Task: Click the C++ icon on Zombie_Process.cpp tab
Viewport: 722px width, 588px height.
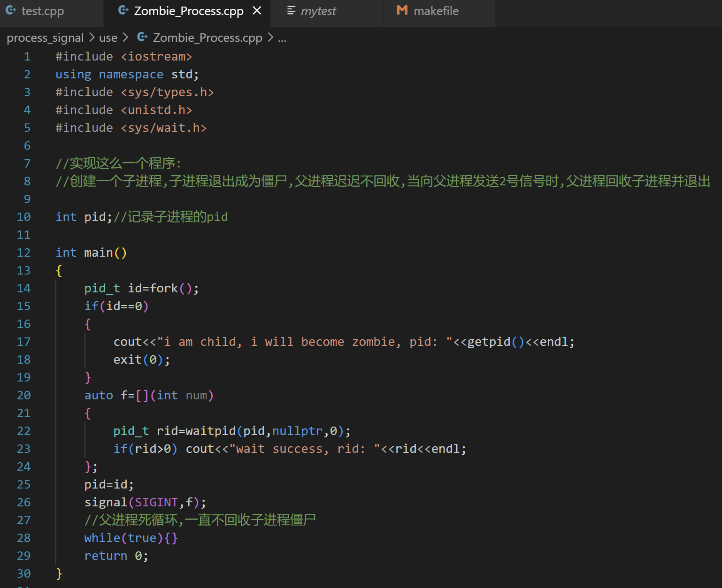Action: [x=123, y=10]
